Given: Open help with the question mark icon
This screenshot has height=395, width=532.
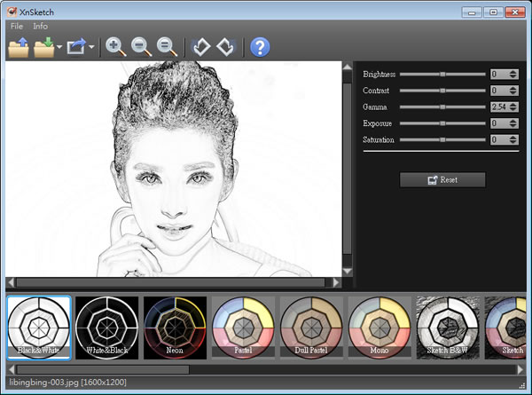Looking at the screenshot, I should (x=260, y=47).
